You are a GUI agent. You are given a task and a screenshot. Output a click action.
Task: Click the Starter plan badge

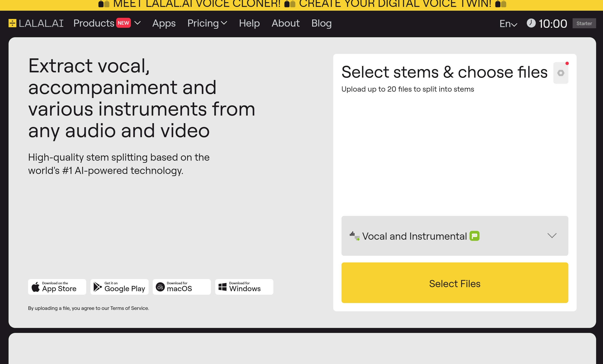click(584, 23)
